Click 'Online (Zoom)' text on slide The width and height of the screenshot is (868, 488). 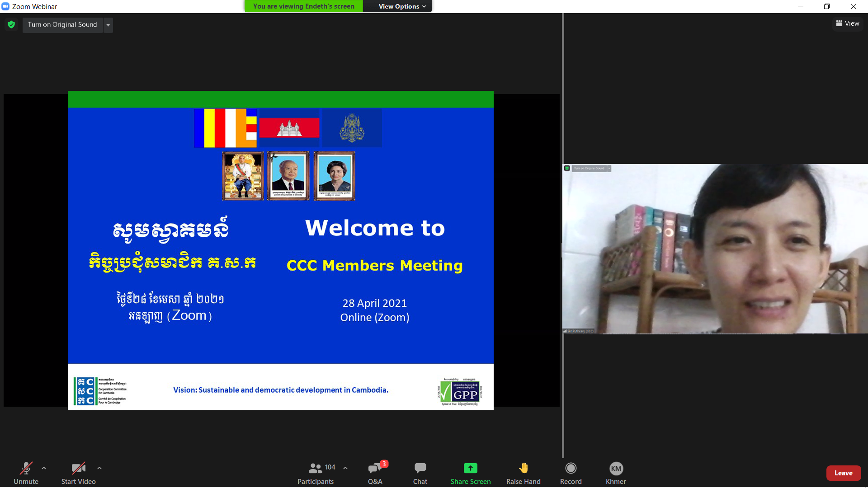pyautogui.click(x=375, y=318)
